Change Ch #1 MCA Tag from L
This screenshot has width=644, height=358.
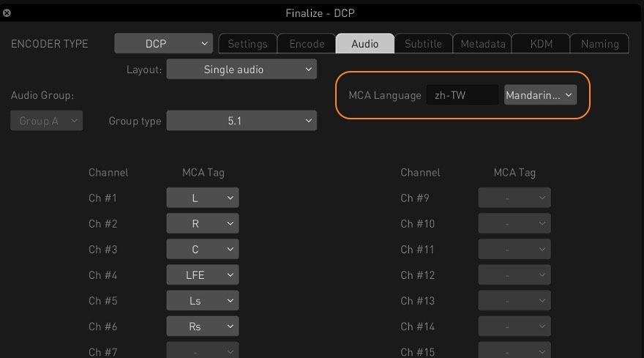[203, 198]
